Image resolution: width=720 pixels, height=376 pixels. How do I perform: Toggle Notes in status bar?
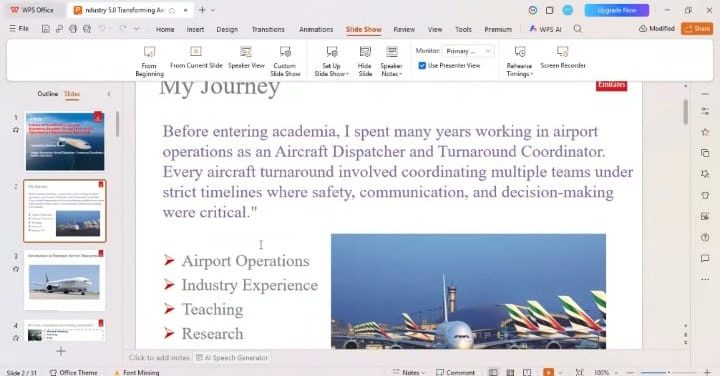click(409, 372)
